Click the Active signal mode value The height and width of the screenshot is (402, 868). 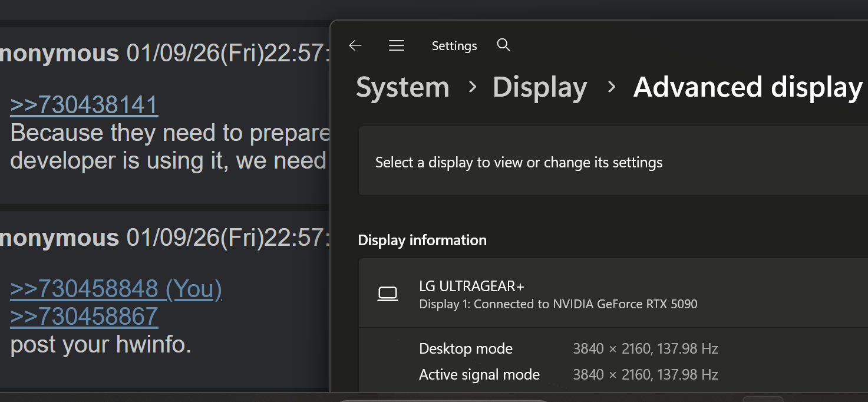pos(645,375)
